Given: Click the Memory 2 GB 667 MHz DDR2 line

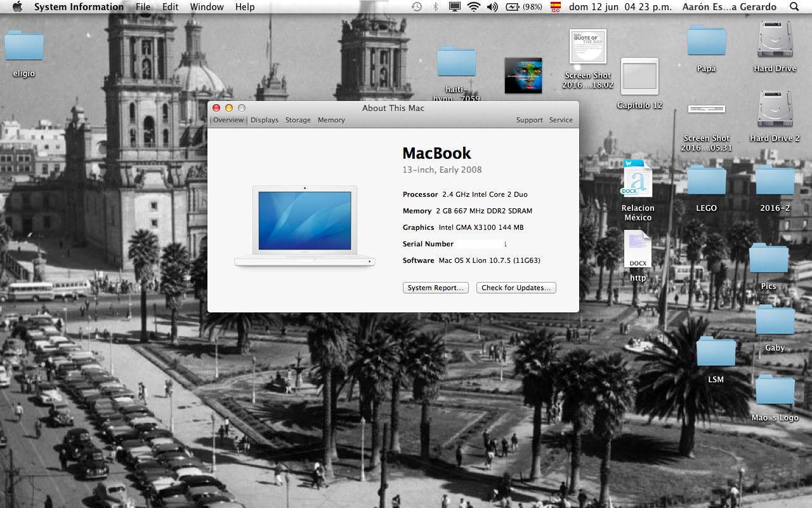Looking at the screenshot, I should click(x=468, y=211).
